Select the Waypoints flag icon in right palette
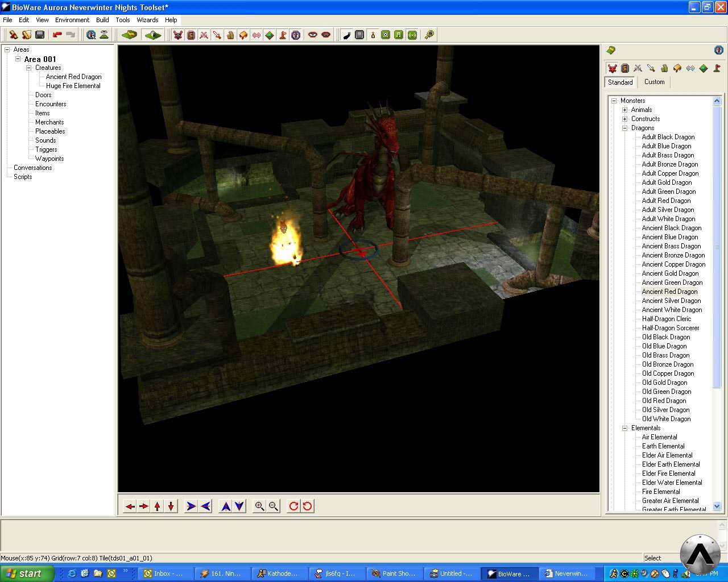The image size is (728, 582). tap(717, 68)
